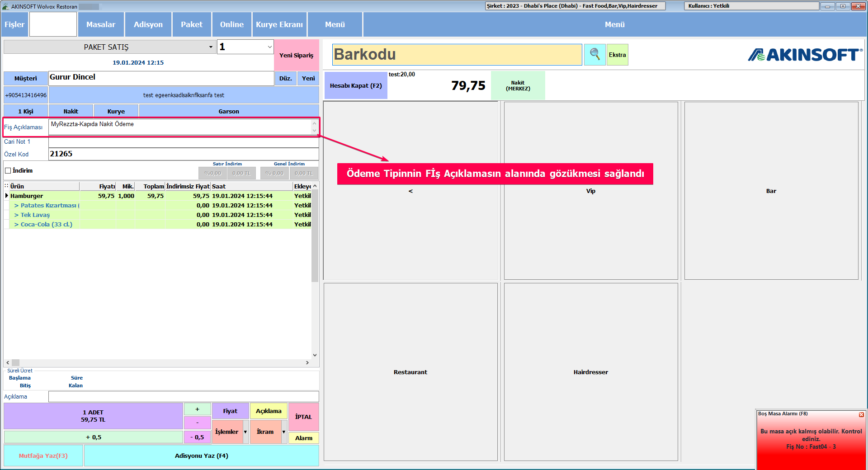This screenshot has width=868, height=470.
Task: Open the Fişler tab
Action: [14, 24]
